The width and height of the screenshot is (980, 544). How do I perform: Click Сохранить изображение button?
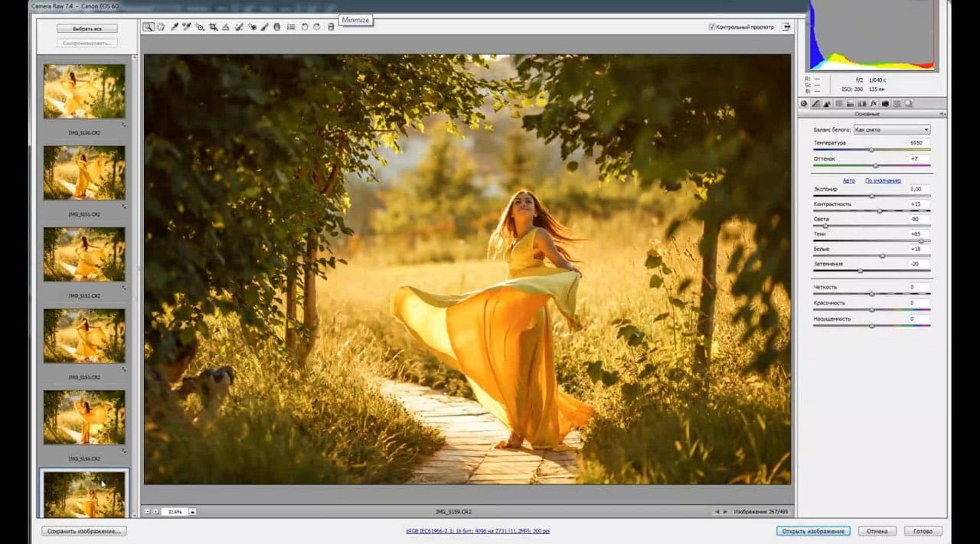click(x=84, y=531)
